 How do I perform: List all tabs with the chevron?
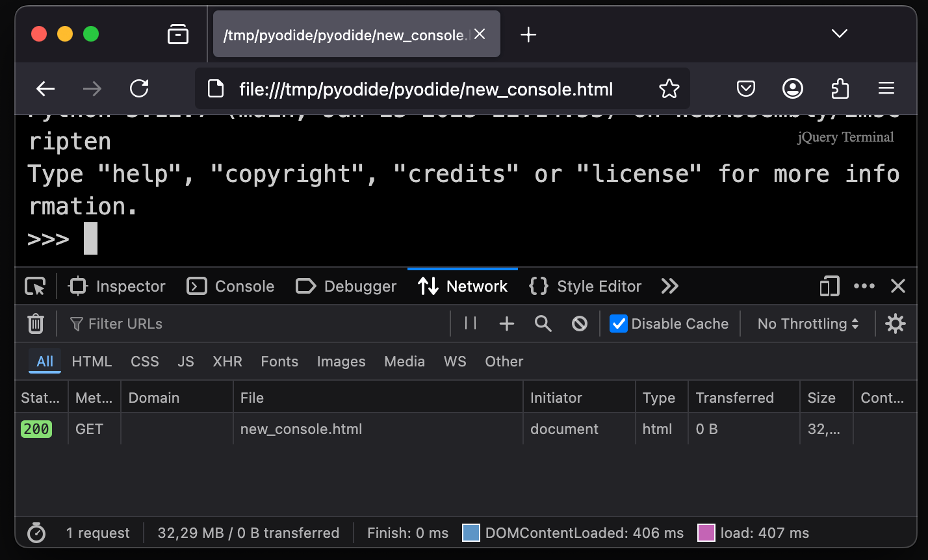pos(840,34)
